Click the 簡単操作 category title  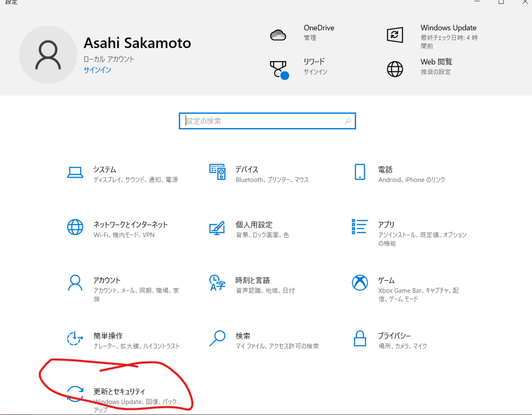(x=108, y=336)
